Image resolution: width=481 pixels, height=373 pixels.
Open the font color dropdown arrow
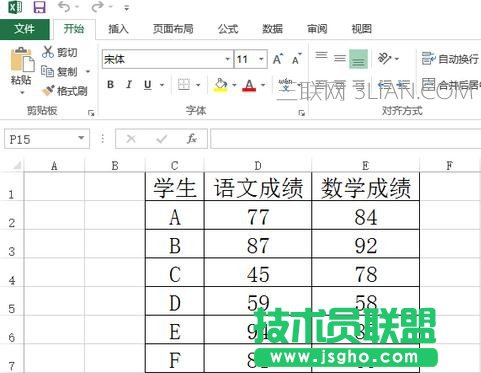pos(263,85)
